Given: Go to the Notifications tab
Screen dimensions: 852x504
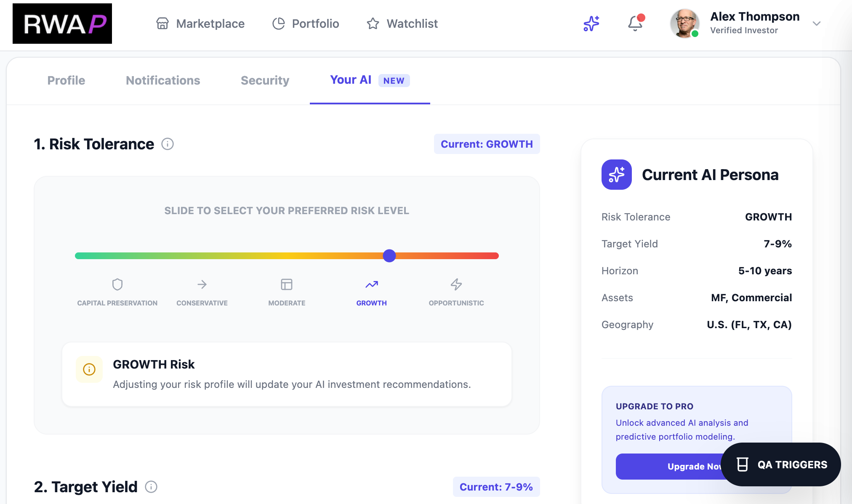Looking at the screenshot, I should [x=163, y=80].
